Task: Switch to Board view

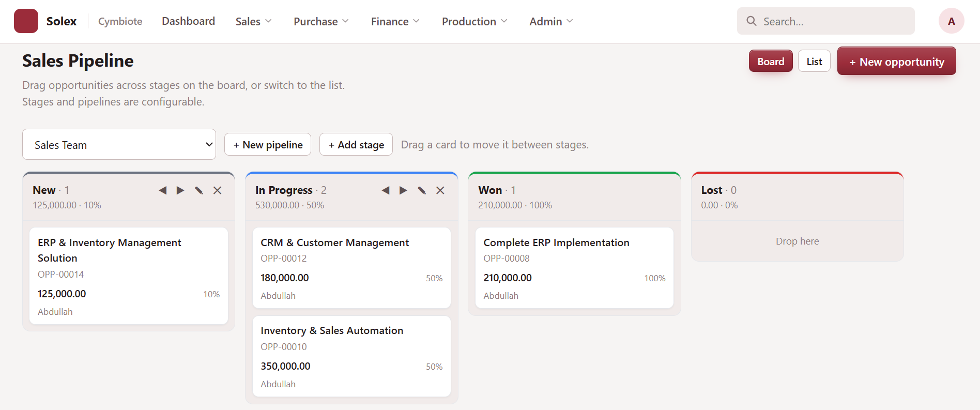Action: (771, 61)
